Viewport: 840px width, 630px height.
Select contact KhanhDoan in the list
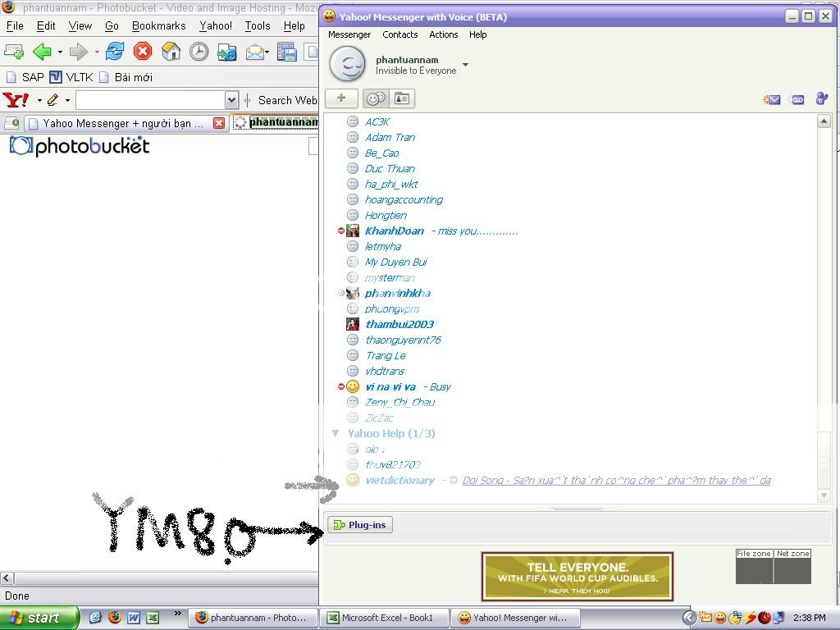click(x=394, y=231)
